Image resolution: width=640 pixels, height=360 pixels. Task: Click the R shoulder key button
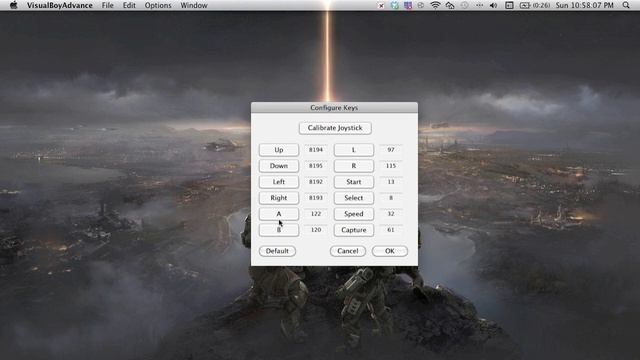[353, 166]
